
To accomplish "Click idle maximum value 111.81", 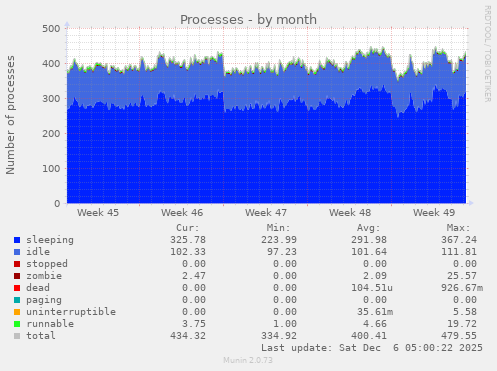I will pyautogui.click(x=459, y=252).
